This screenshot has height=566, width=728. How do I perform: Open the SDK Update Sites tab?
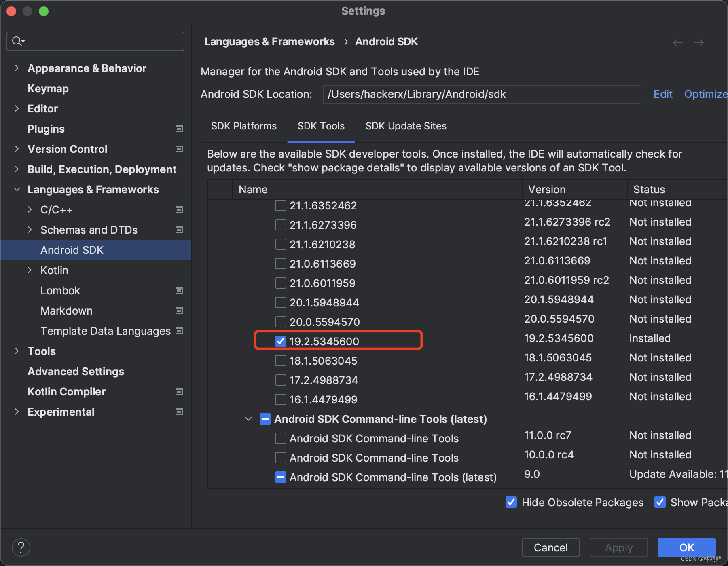(406, 126)
